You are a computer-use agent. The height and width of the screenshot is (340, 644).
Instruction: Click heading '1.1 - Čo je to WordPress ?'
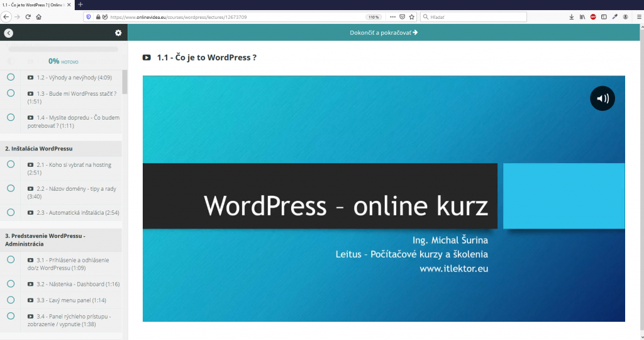click(206, 57)
